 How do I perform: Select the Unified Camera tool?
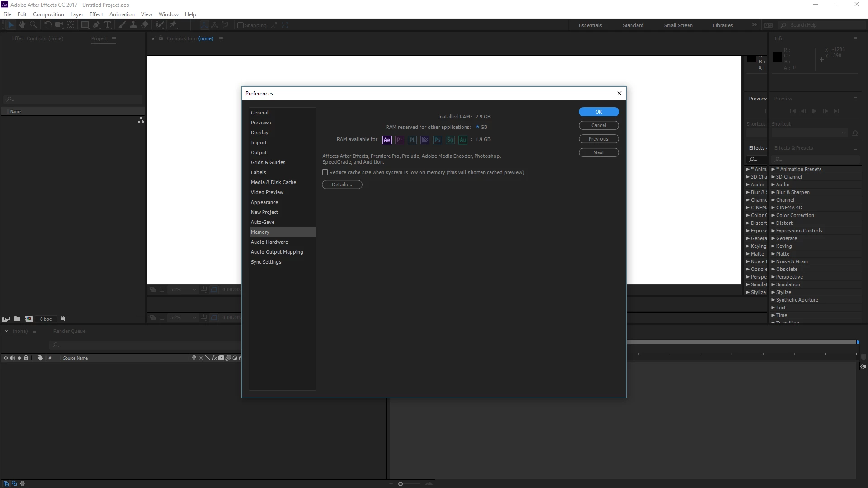(59, 25)
